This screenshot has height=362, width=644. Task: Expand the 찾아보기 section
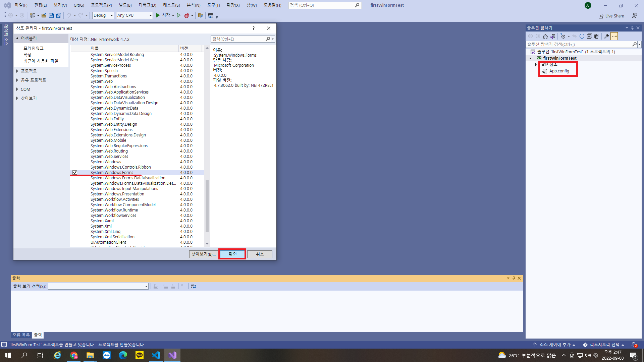tap(17, 98)
